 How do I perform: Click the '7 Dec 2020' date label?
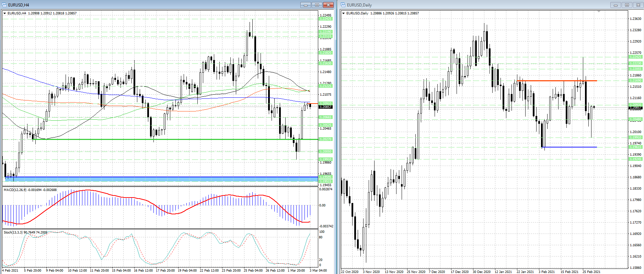437,272
